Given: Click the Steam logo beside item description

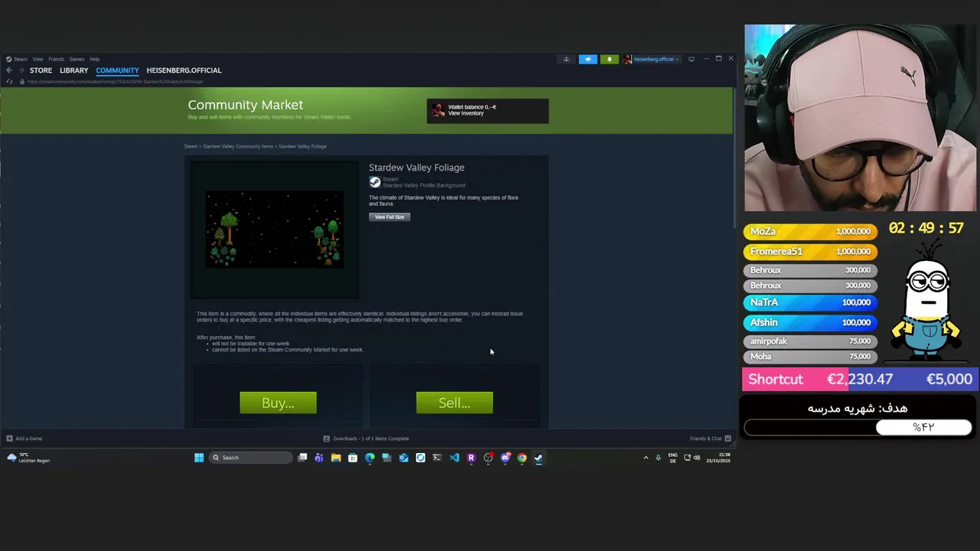Looking at the screenshot, I should (374, 182).
